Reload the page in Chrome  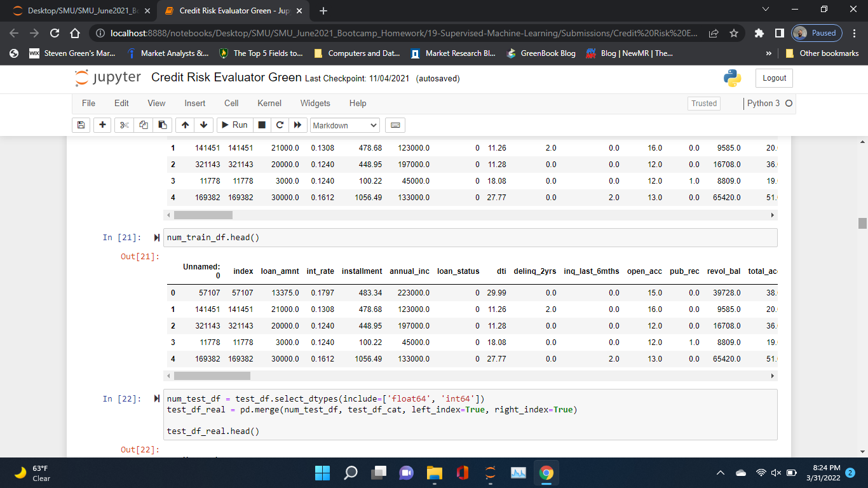55,33
